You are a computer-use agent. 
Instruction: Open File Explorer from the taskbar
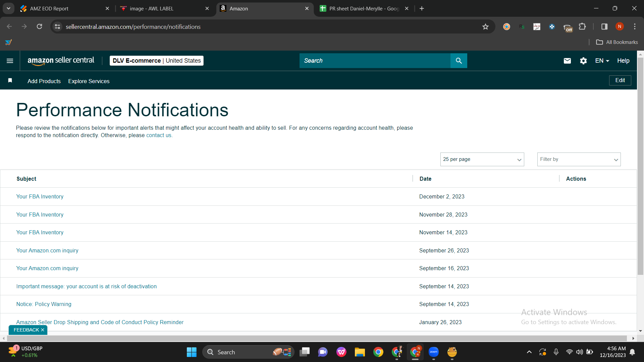point(360,352)
